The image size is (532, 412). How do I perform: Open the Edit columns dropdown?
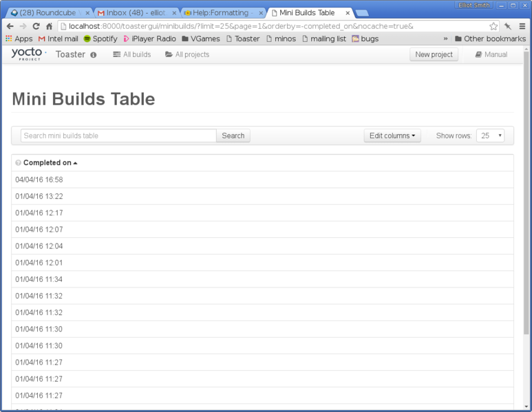[392, 135]
